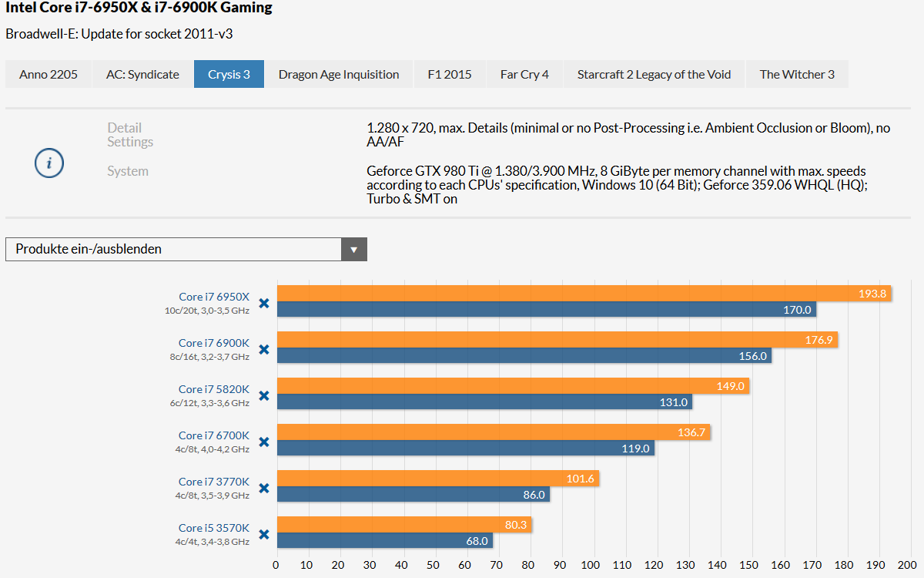Image resolution: width=924 pixels, height=578 pixels.
Task: Select the Crysis 3 tab
Action: click(229, 75)
